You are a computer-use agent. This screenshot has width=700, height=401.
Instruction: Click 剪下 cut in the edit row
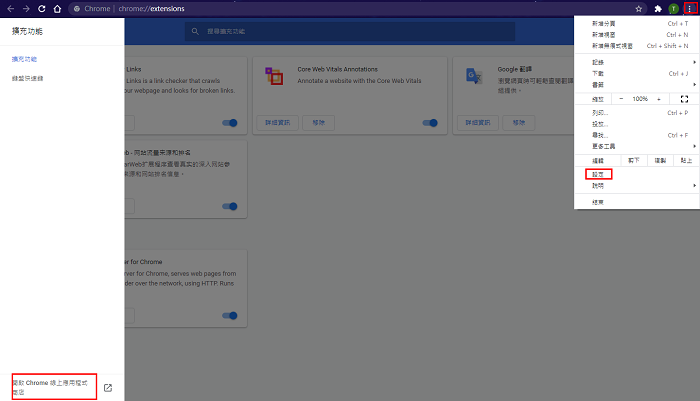[633, 160]
